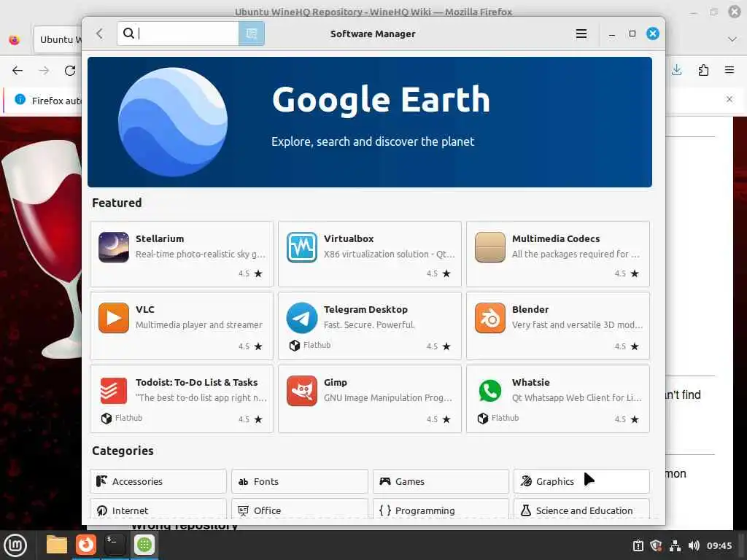The width and height of the screenshot is (747, 560).
Task: Toggle the search-in-descriptions button beside search
Action: 251,34
